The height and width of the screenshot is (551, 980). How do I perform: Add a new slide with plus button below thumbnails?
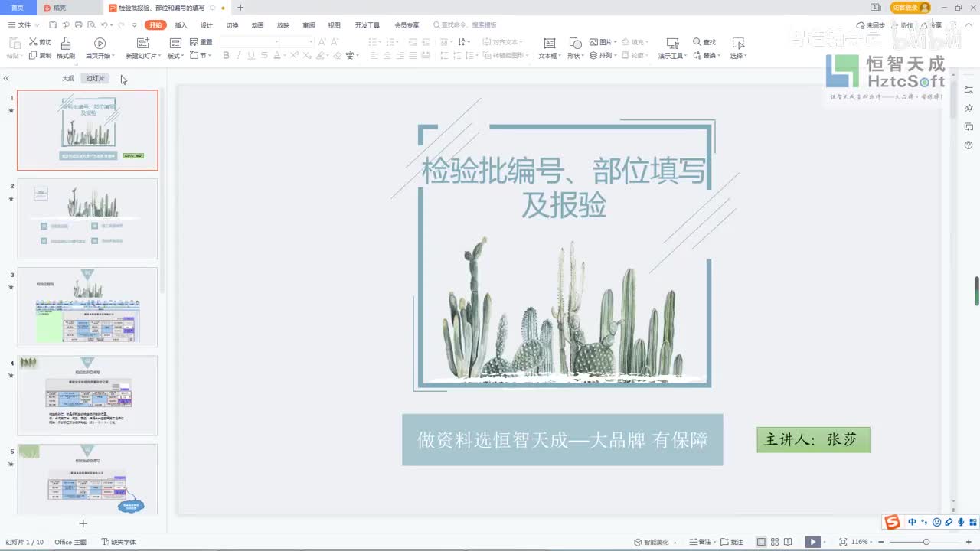83,523
